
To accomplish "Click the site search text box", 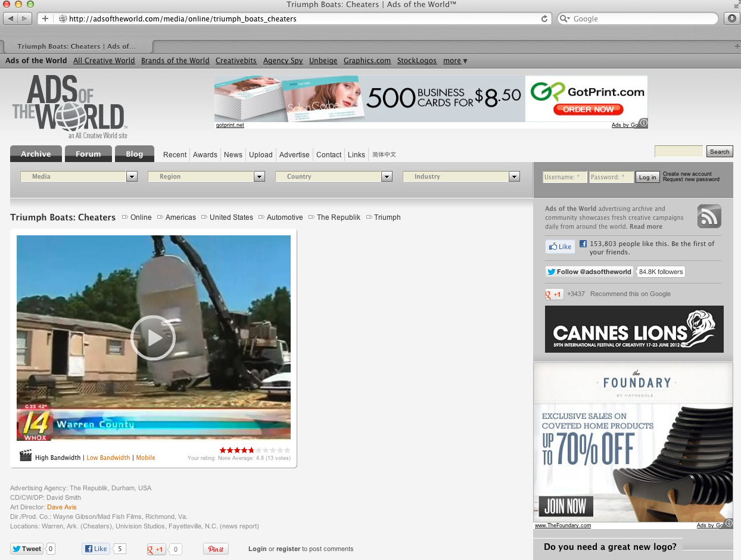I will pos(678,151).
